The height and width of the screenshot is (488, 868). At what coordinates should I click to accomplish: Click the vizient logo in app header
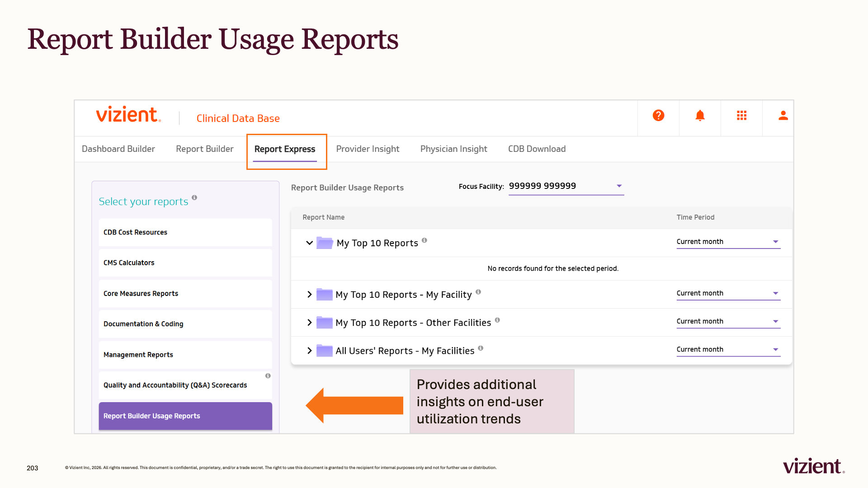[128, 115]
